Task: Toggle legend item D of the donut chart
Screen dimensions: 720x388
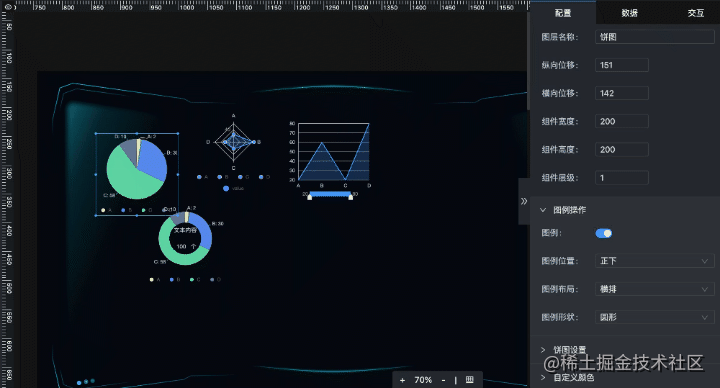Action: tap(215, 279)
